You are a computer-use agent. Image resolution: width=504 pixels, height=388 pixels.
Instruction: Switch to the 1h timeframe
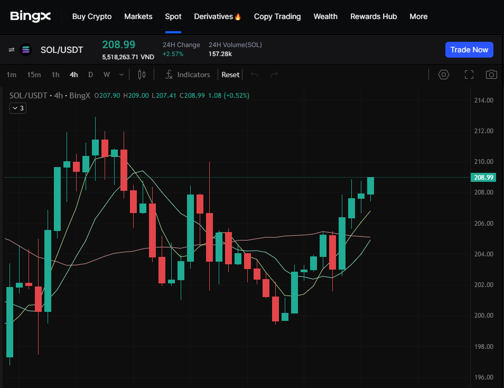55,75
